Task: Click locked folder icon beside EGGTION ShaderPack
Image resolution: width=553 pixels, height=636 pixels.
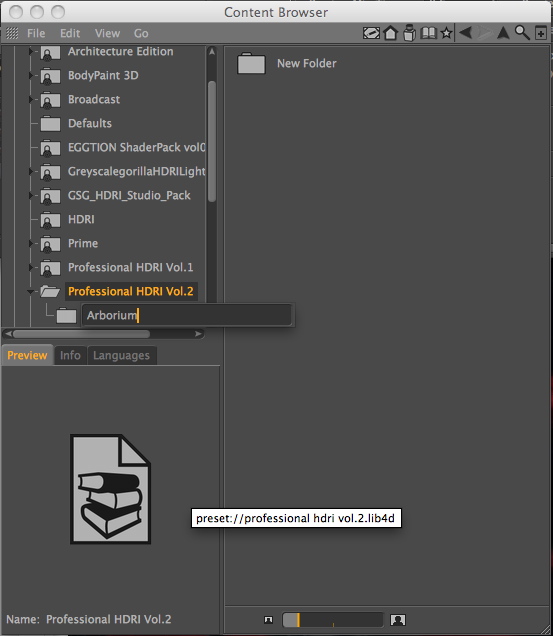Action: (x=50, y=148)
